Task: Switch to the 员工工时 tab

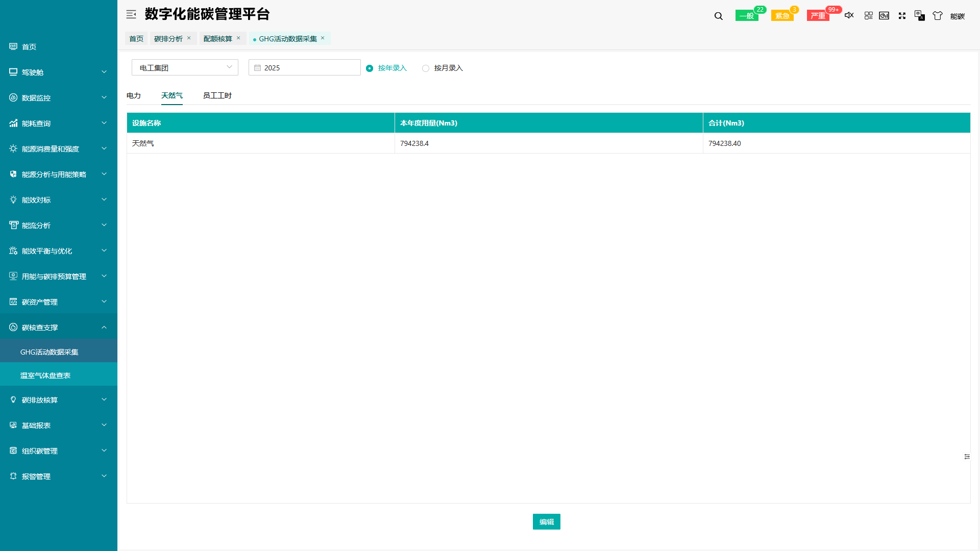Action: pos(216,95)
